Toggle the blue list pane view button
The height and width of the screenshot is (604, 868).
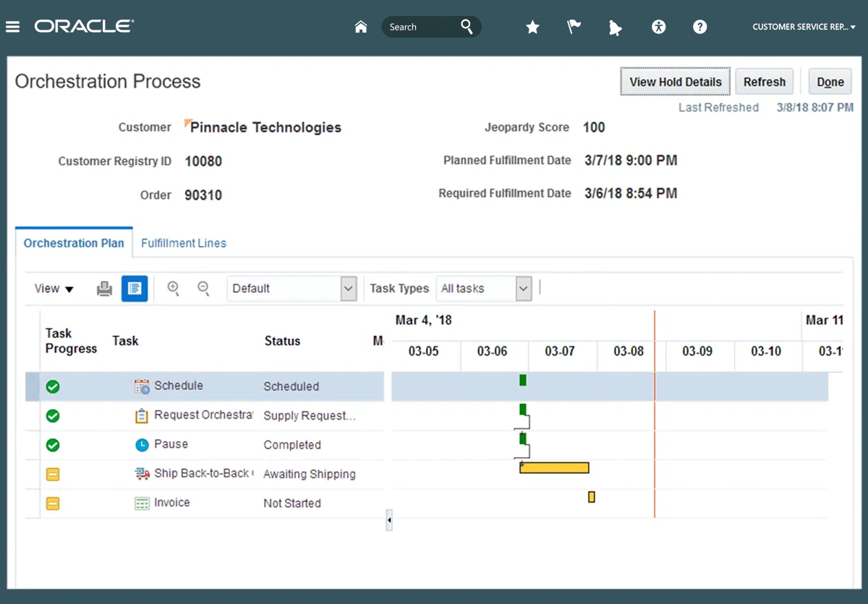tap(135, 289)
